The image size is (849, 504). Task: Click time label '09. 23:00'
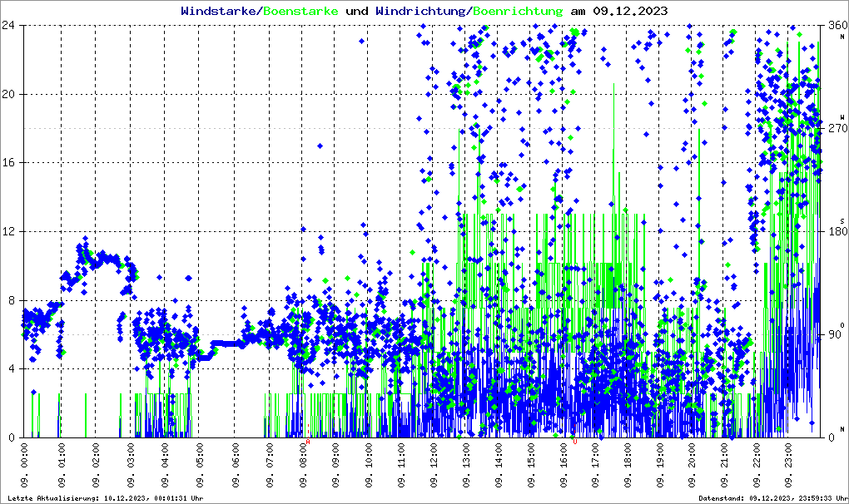click(788, 465)
